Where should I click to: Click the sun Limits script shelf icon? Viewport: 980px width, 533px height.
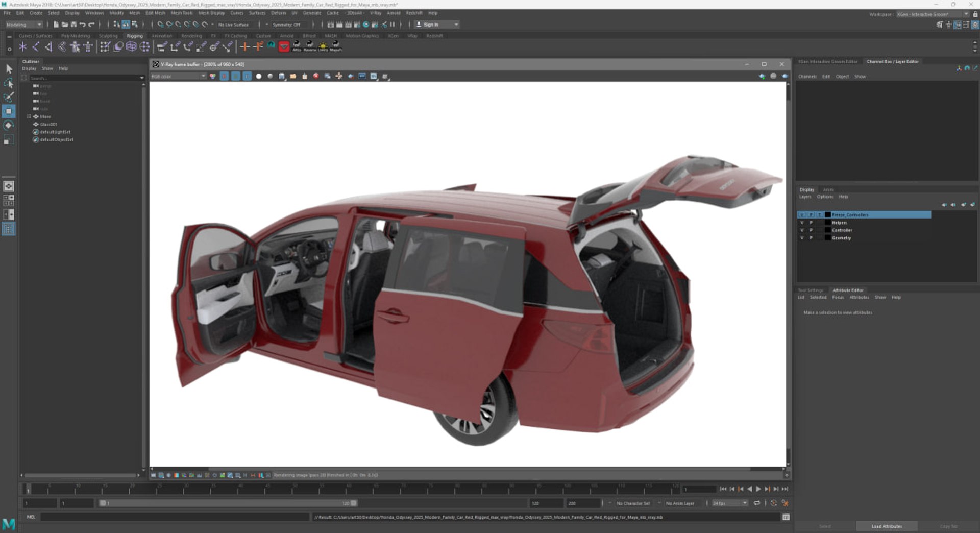pyautogui.click(x=323, y=47)
